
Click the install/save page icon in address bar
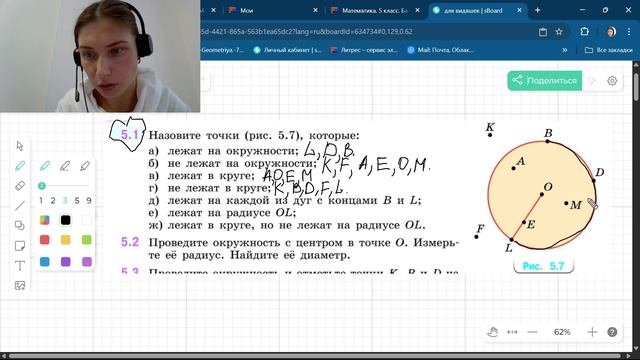click(x=543, y=31)
